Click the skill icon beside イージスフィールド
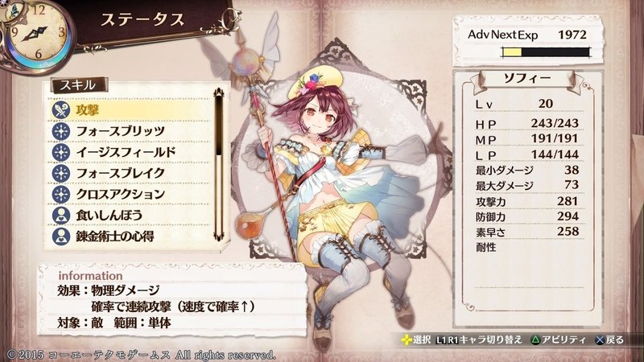This screenshot has width=644, height=362. [x=61, y=152]
